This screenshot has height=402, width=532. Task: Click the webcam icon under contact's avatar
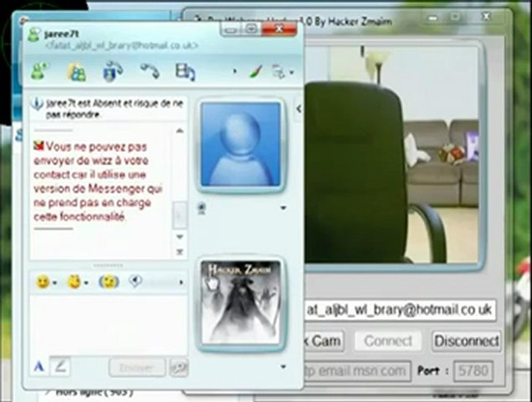coord(202,208)
